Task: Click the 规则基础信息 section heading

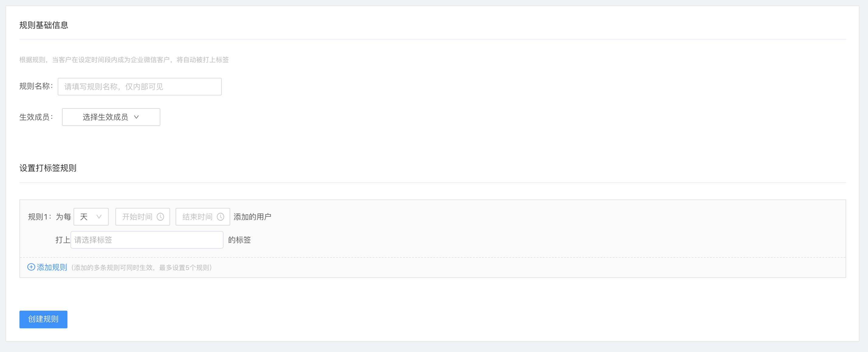Action: click(44, 25)
